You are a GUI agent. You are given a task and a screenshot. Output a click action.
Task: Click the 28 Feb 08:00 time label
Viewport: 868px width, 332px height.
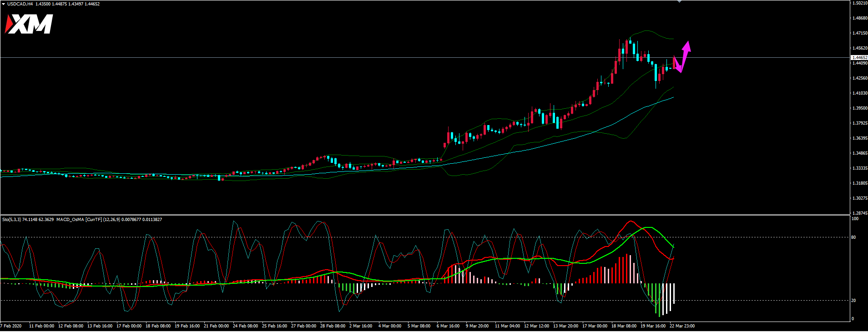tap(333, 326)
